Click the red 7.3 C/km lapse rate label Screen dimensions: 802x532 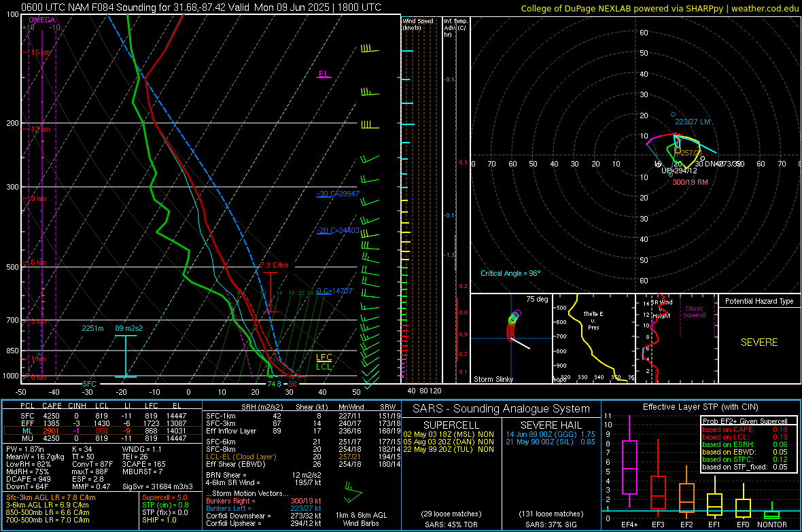pyautogui.click(x=274, y=266)
